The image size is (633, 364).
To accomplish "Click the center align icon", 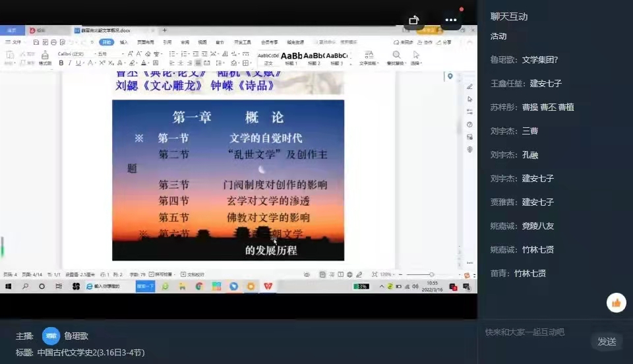I will (181, 63).
